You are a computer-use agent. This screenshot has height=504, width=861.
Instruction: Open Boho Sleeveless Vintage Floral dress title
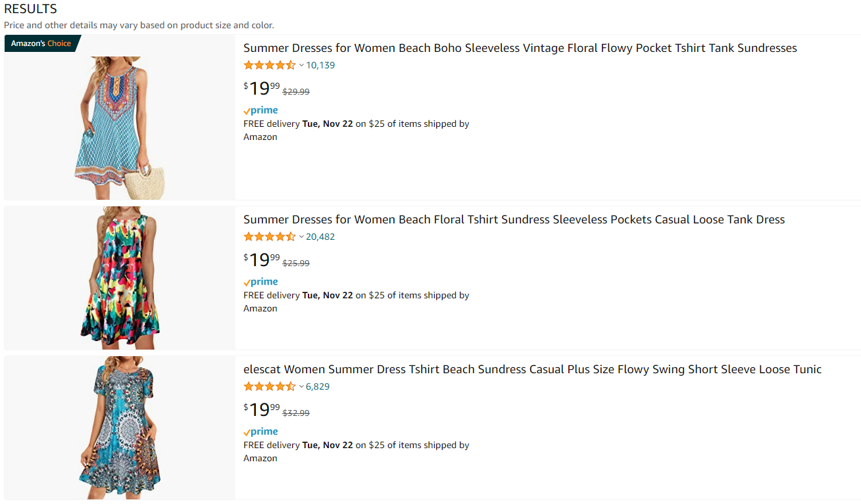click(520, 48)
